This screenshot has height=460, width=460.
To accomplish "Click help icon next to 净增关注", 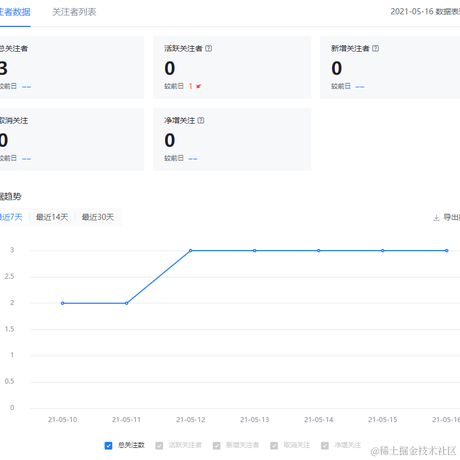I will [x=201, y=121].
